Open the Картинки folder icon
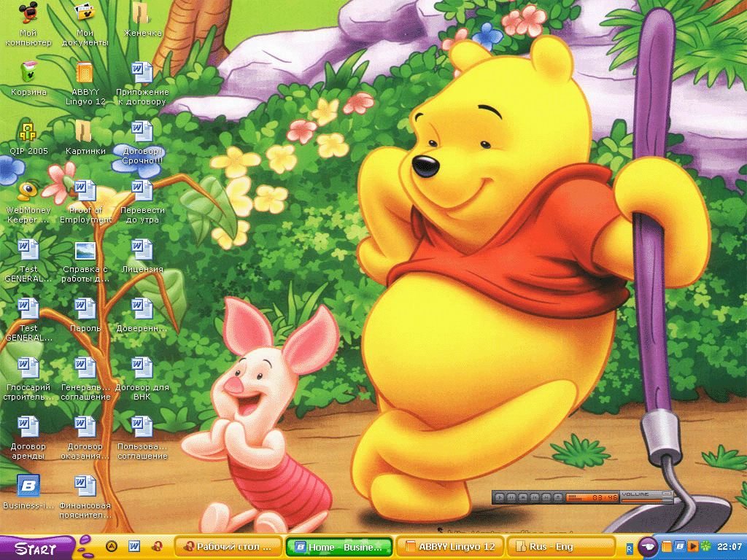Image resolution: width=747 pixels, height=560 pixels. coord(85,137)
